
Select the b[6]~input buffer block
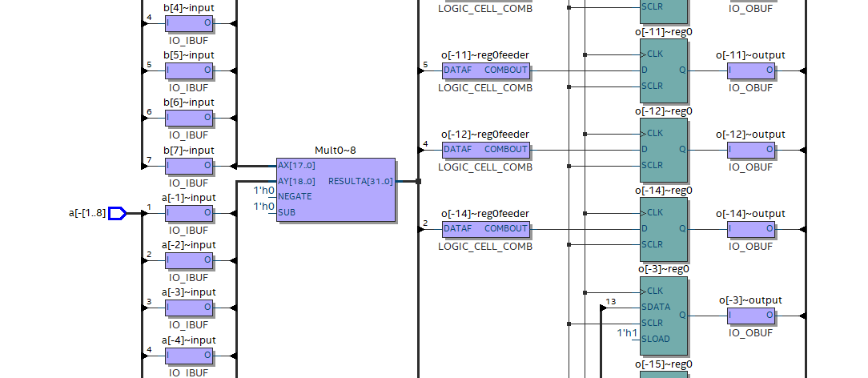(189, 118)
